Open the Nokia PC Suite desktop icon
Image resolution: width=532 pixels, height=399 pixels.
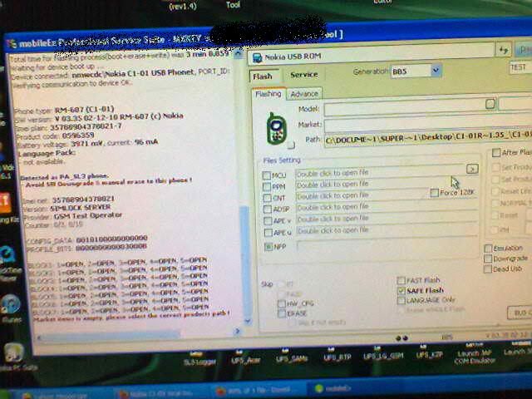(x=13, y=357)
